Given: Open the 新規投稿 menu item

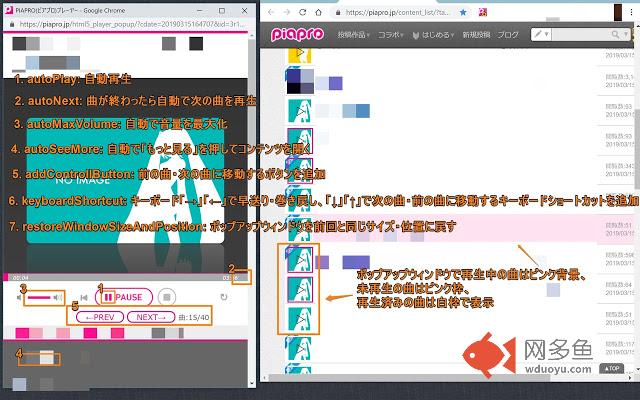Looking at the screenshot, I should pyautogui.click(x=476, y=35).
